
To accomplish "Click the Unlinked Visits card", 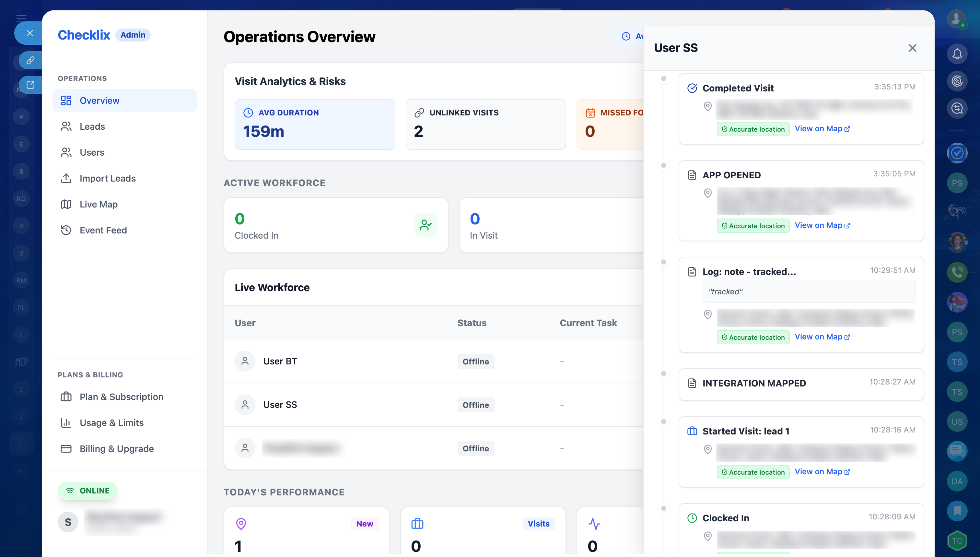I will point(485,124).
